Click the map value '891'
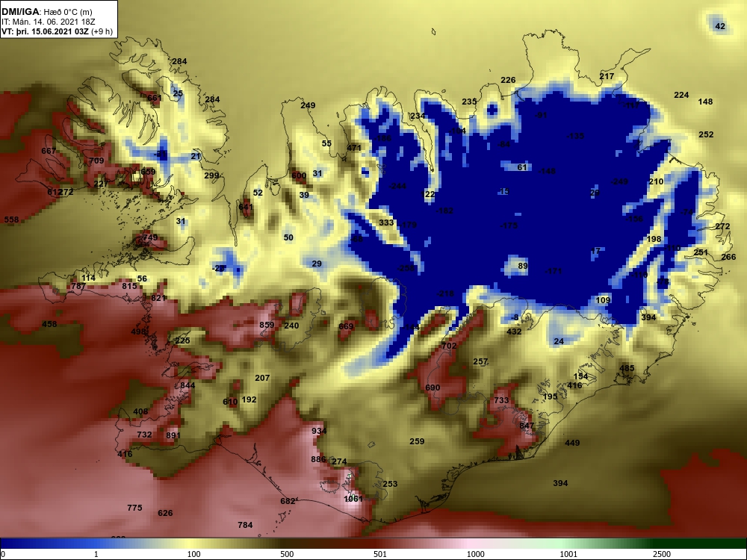 [173, 435]
